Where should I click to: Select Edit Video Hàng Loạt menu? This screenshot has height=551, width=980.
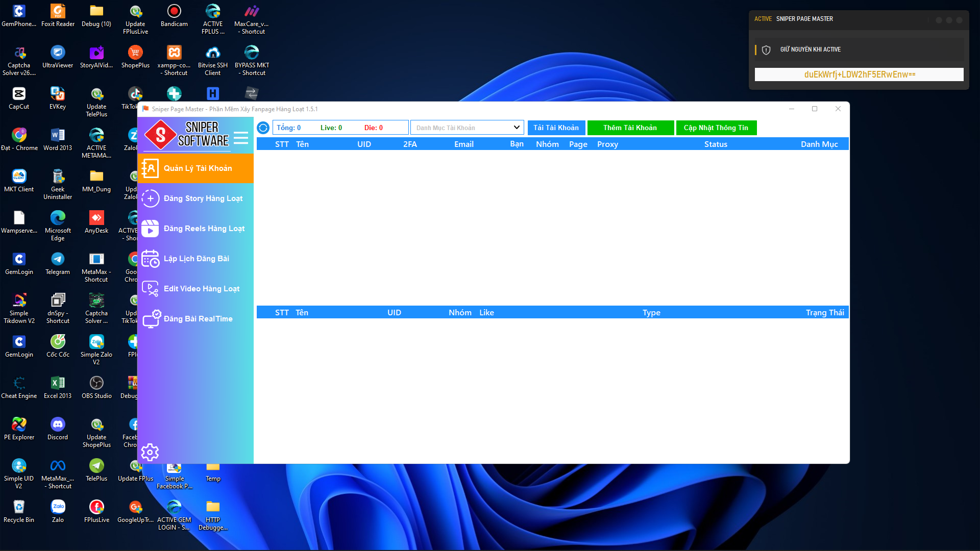pyautogui.click(x=195, y=289)
